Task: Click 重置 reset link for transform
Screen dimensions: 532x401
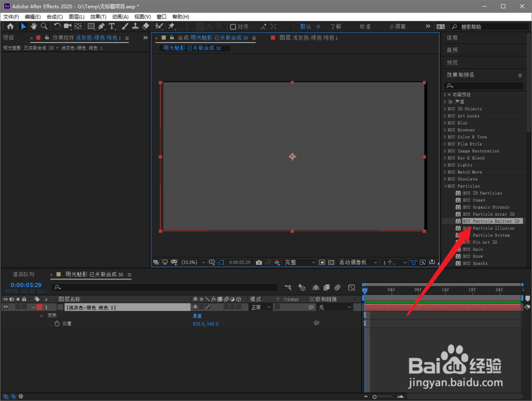Action: (197, 316)
